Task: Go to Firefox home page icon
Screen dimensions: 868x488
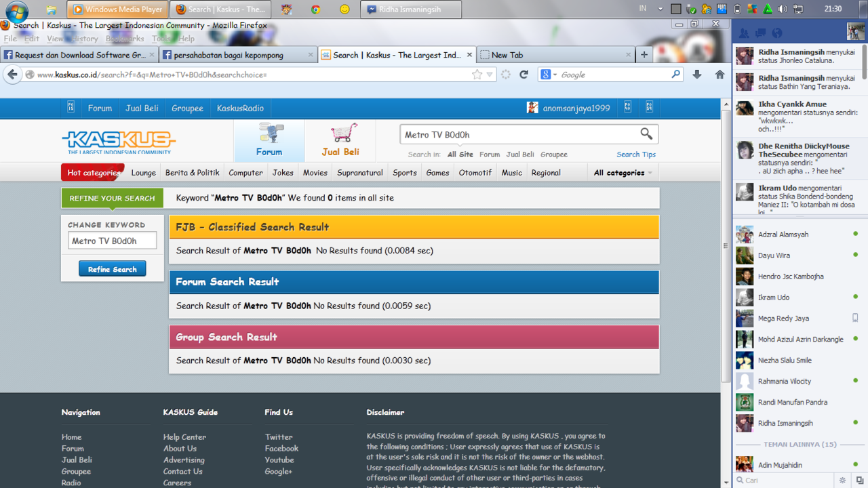Action: point(719,75)
